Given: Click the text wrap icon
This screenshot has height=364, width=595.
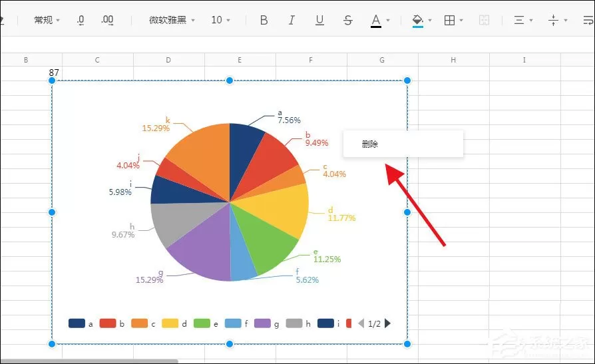Looking at the screenshot, I should tap(588, 20).
